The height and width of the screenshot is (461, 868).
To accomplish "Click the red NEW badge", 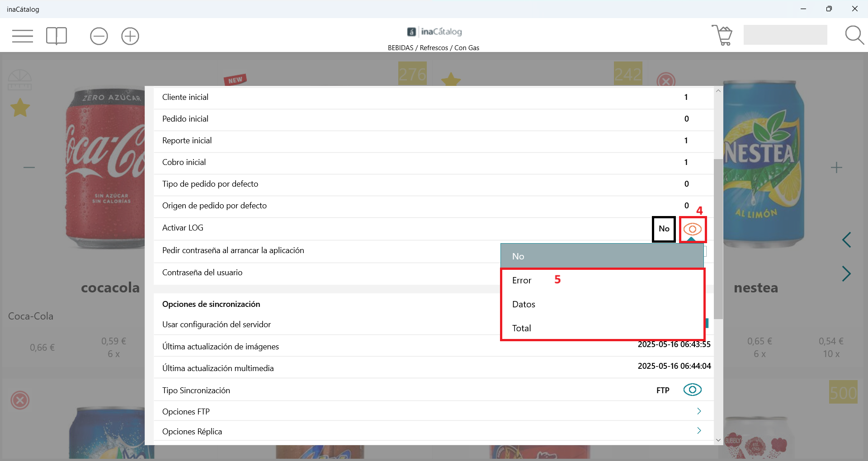I will 235,80.
